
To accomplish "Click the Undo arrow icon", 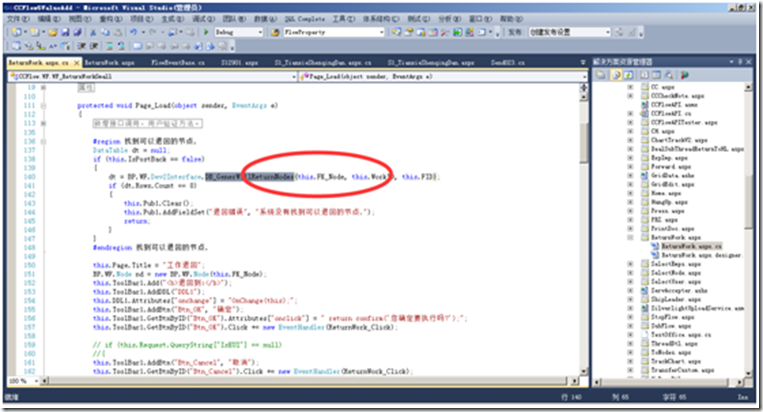I will click(133, 32).
